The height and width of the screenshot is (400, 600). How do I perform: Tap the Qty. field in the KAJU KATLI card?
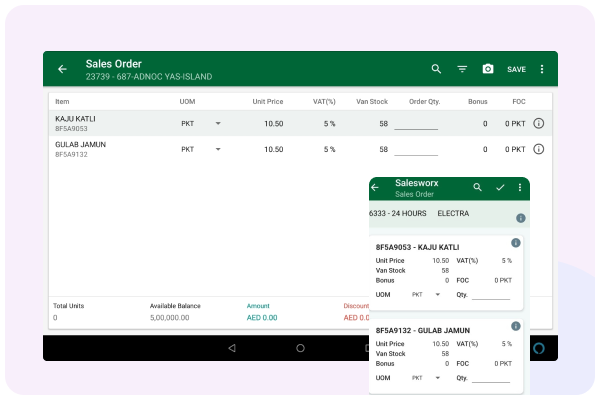click(x=490, y=295)
